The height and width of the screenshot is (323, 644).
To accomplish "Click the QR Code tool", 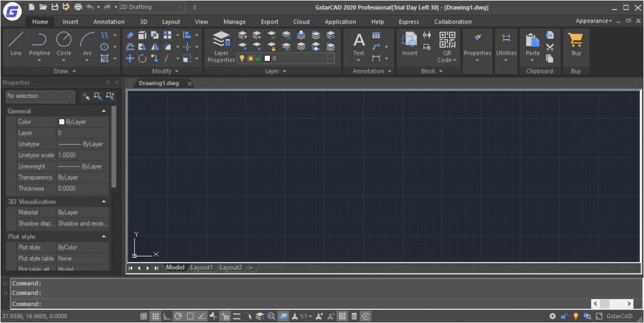I will click(447, 47).
